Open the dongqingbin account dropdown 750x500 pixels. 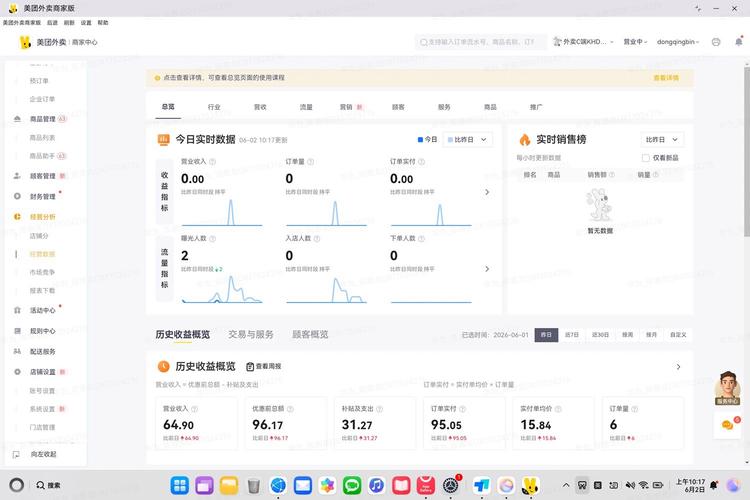[x=678, y=42]
